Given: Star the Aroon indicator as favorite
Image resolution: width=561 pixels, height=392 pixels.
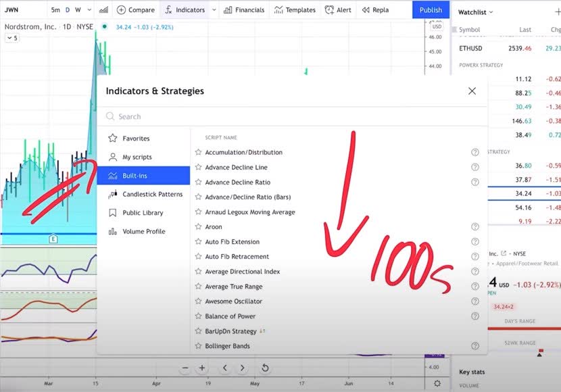Looking at the screenshot, I should (x=197, y=226).
